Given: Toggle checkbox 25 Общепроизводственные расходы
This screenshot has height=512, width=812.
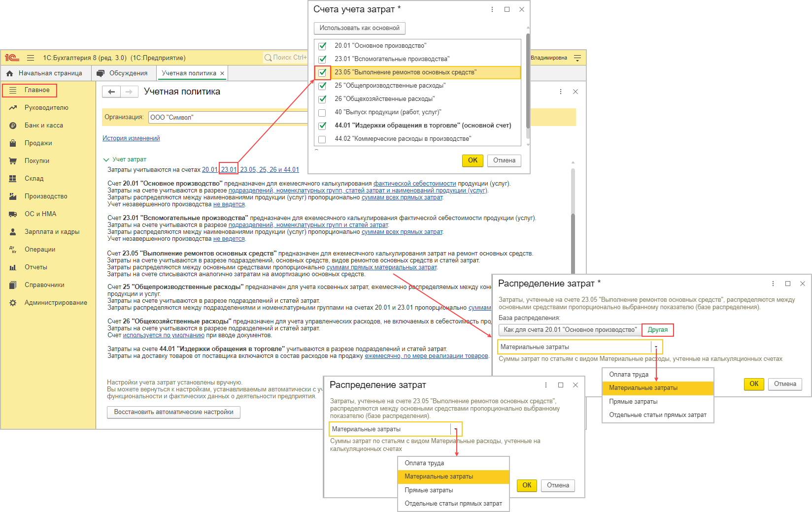Looking at the screenshot, I should [322, 86].
